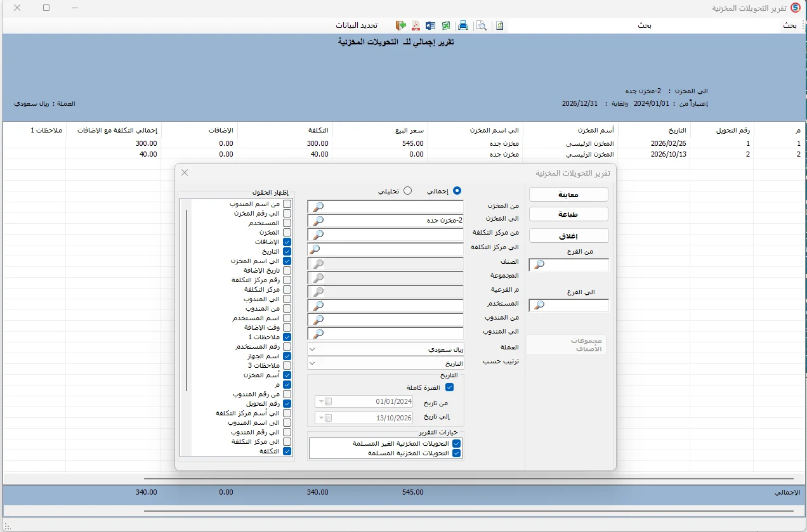Select the row dated 2026/10/13
This screenshot has height=532, width=807.
[x=403, y=154]
